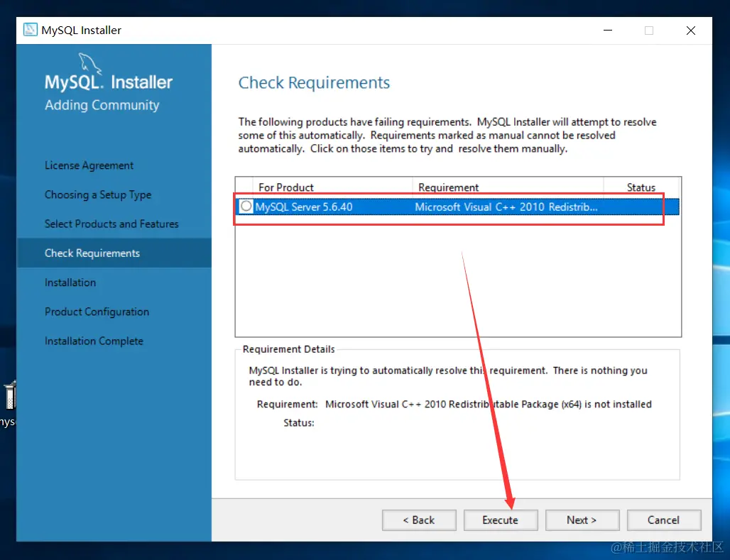
Task: Close the MySQL Installer window
Action: pos(691,31)
